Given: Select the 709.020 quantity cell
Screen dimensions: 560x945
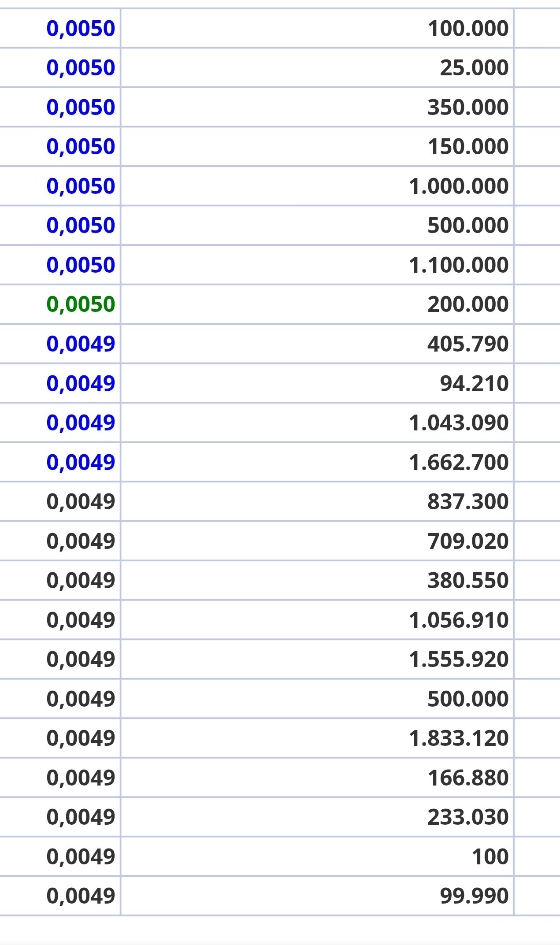Looking at the screenshot, I should point(317,541).
